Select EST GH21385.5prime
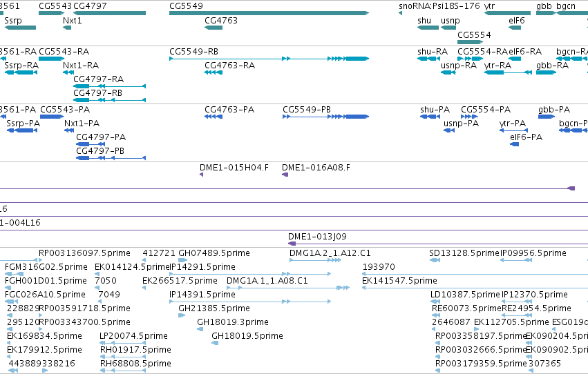The height and width of the screenshot is (374, 588). pos(214,308)
